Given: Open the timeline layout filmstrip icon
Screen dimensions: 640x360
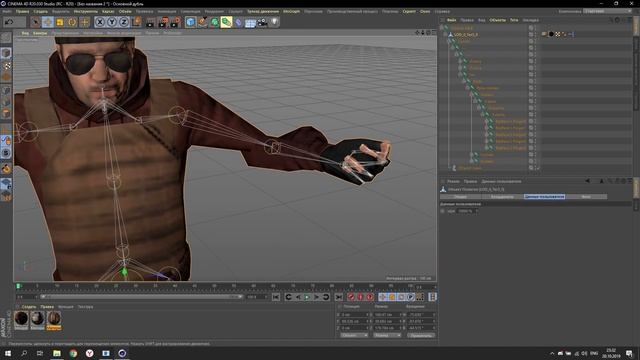Looking at the screenshot, I should coord(433,297).
